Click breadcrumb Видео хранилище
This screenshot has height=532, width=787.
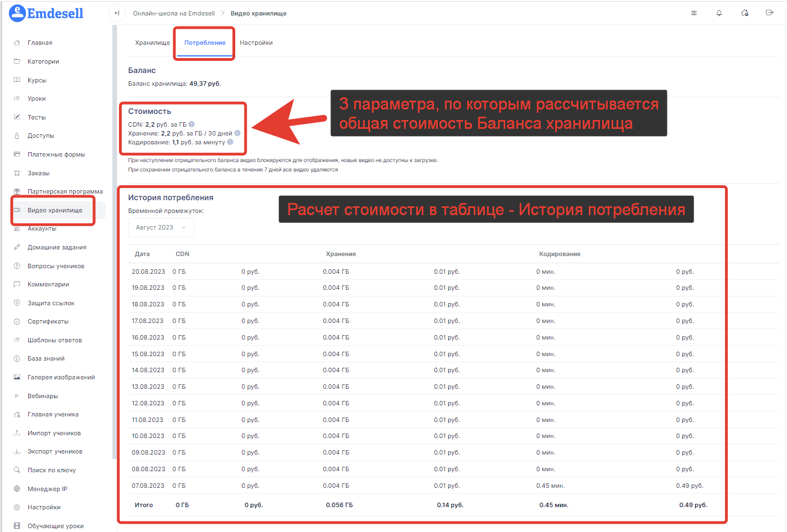(258, 13)
